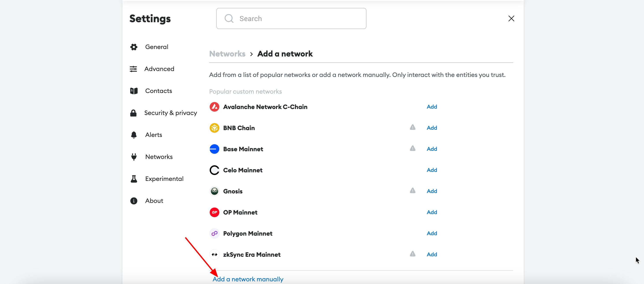Click the Security & privacy lock icon
The width and height of the screenshot is (644, 284).
(133, 113)
